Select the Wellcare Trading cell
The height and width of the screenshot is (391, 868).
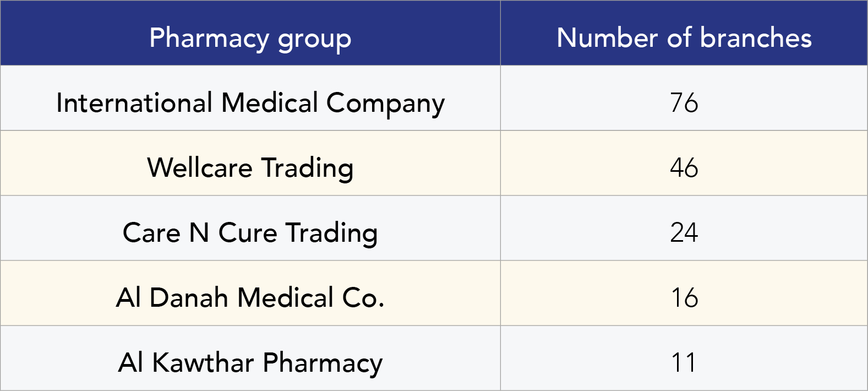click(x=250, y=167)
